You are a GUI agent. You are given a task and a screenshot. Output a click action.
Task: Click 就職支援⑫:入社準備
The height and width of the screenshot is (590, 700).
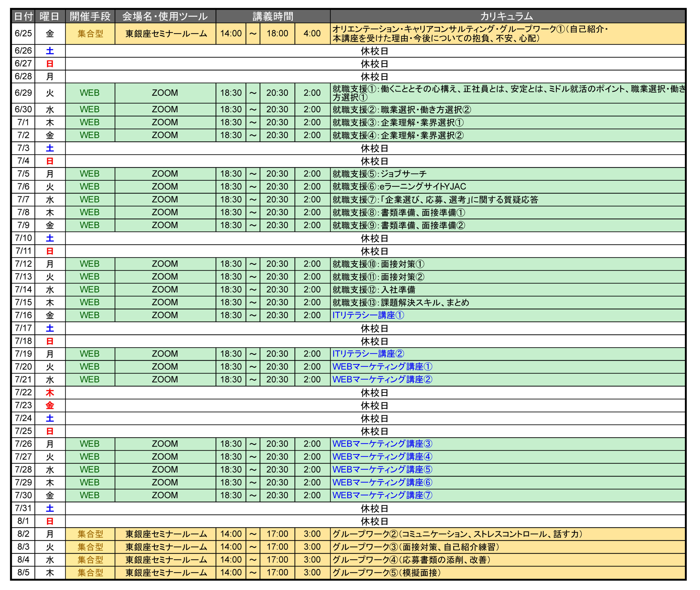click(x=374, y=290)
